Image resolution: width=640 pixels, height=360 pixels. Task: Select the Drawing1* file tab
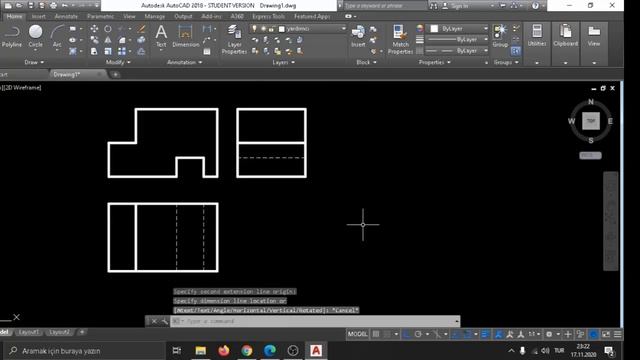(x=78, y=74)
